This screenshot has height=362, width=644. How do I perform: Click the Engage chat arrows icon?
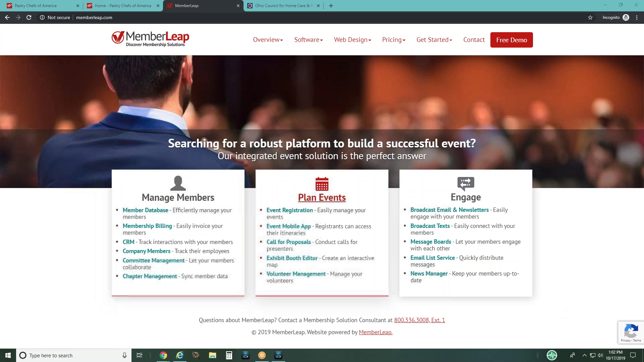pyautogui.click(x=466, y=184)
